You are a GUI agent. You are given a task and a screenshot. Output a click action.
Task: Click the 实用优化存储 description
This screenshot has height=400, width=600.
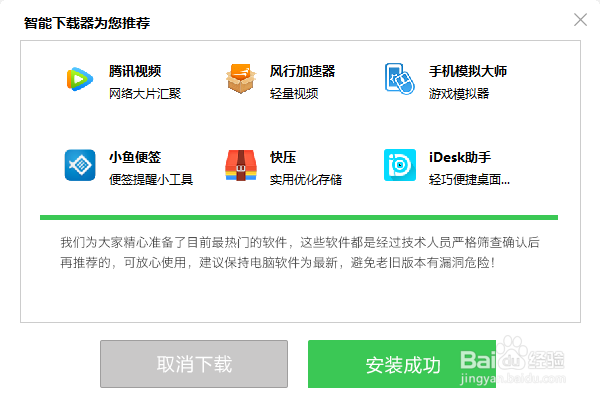[306, 180]
